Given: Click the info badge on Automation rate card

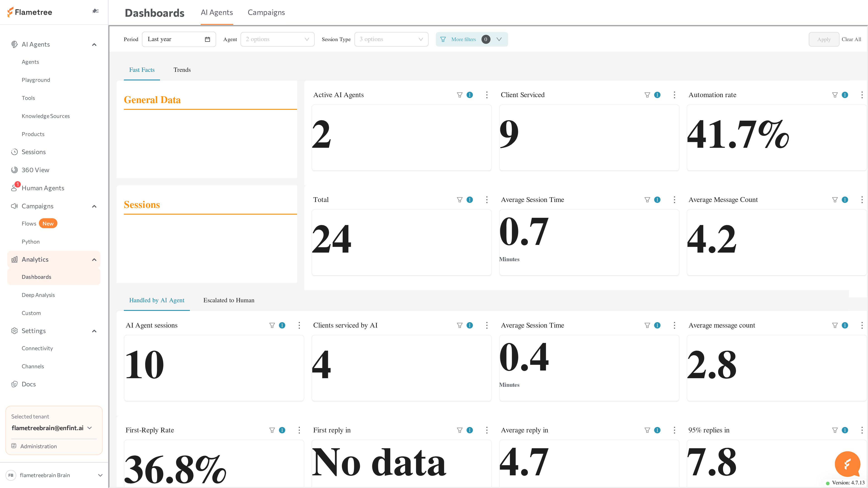Looking at the screenshot, I should pyautogui.click(x=845, y=95).
